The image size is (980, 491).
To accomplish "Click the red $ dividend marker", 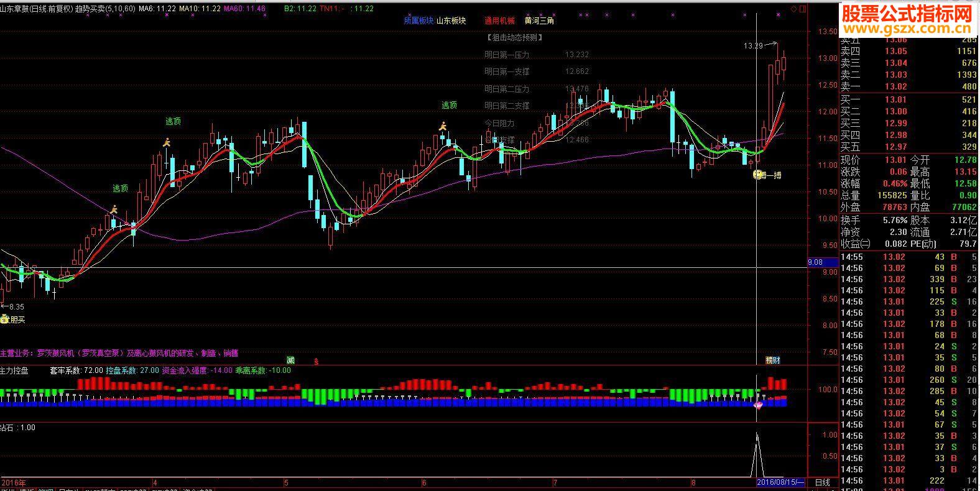I will tap(316, 360).
